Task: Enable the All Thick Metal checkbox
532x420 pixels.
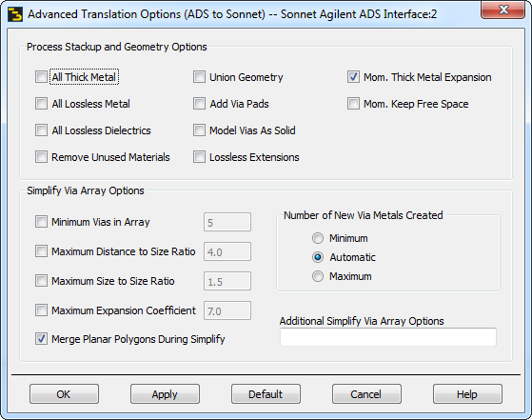Action: click(41, 77)
